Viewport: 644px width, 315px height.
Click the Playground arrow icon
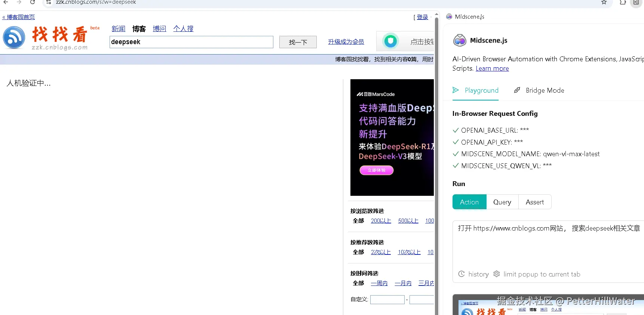(x=456, y=90)
